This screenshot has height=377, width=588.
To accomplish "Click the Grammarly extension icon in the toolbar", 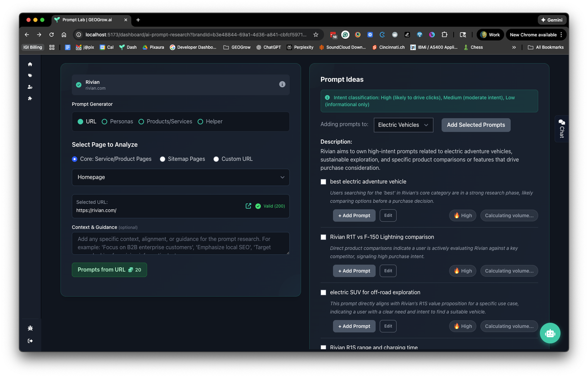I will point(345,35).
